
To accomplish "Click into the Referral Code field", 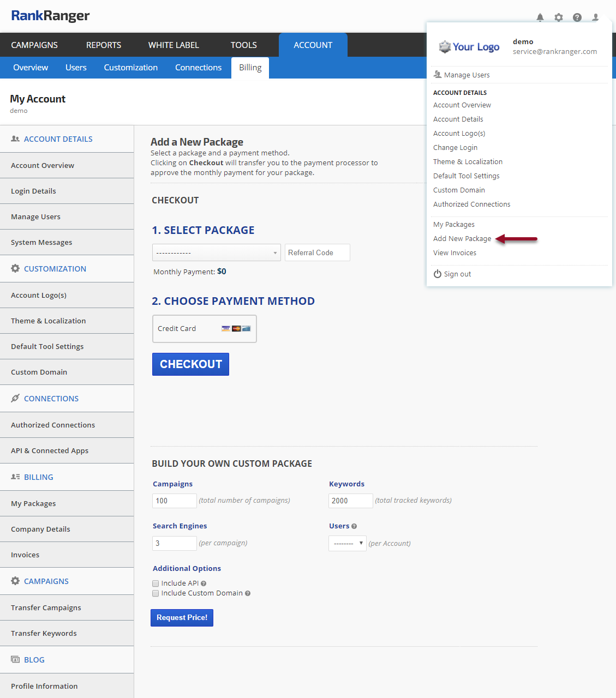I will click(x=317, y=253).
